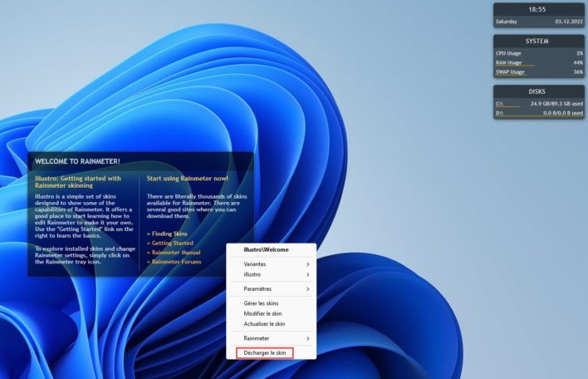
Task: Open the illustro submenu entry
Action: 271,274
